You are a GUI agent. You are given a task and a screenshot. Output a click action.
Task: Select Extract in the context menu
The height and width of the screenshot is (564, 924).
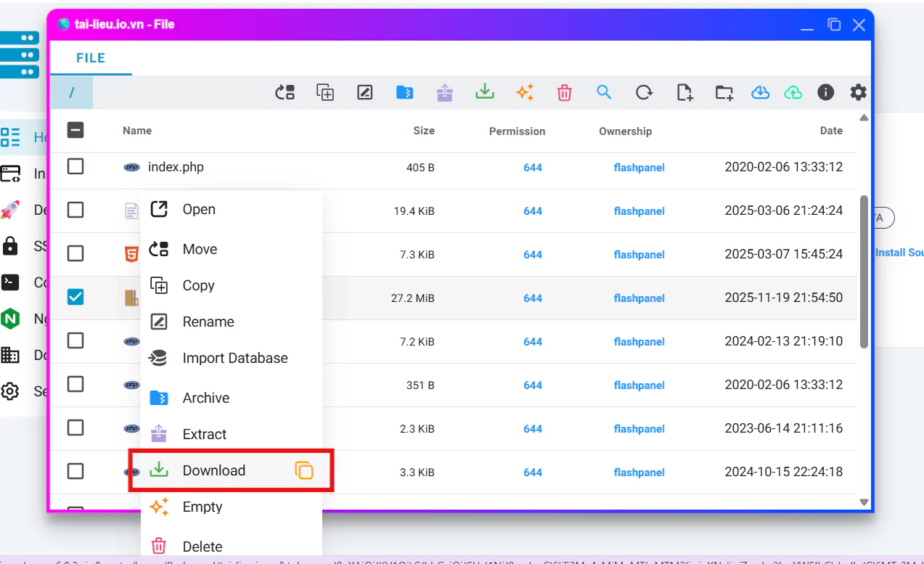pyautogui.click(x=204, y=434)
